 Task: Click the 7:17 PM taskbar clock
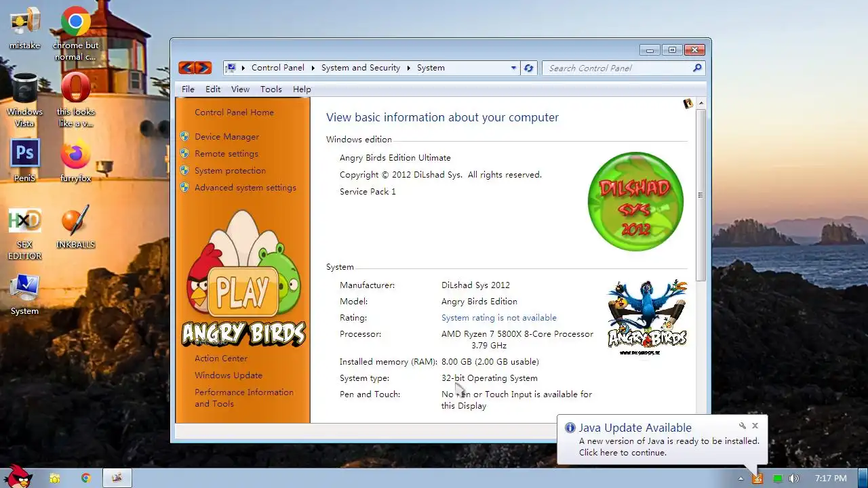(x=831, y=479)
